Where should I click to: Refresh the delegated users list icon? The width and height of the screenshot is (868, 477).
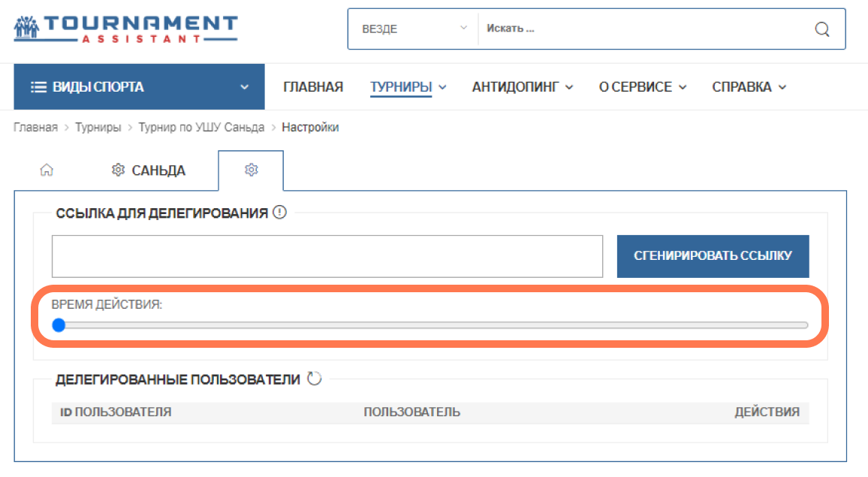pos(315,379)
